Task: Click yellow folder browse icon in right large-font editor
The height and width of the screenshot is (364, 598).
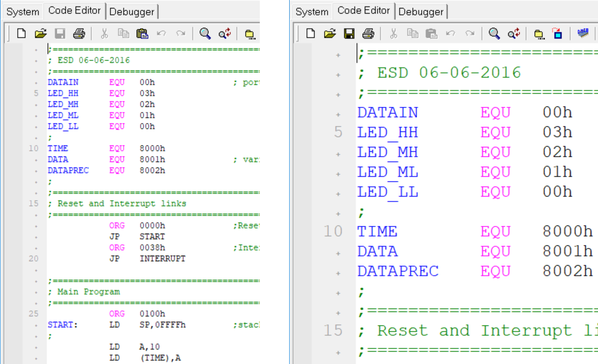Action: pos(539,34)
